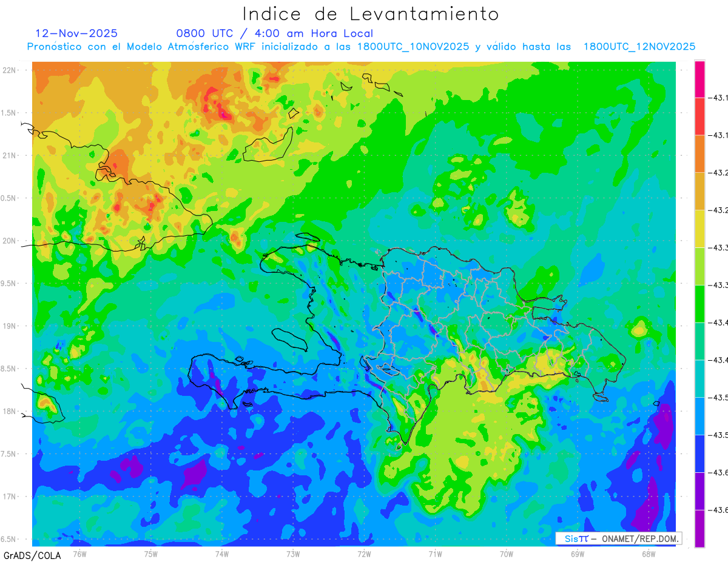Screen dimensions: 728x562
Task: Select the "75W" longitude axis label
Action: (x=150, y=554)
